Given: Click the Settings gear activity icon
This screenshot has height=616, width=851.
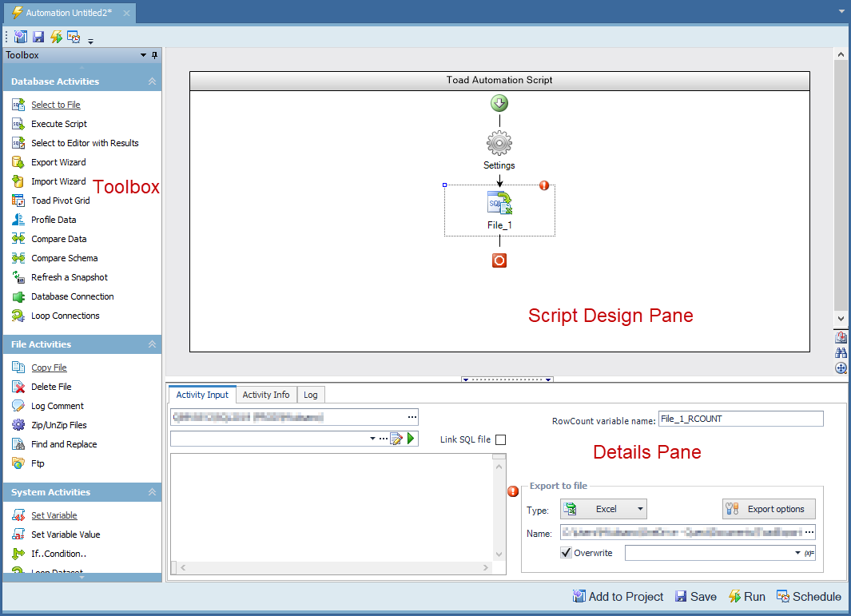Looking at the screenshot, I should point(499,144).
